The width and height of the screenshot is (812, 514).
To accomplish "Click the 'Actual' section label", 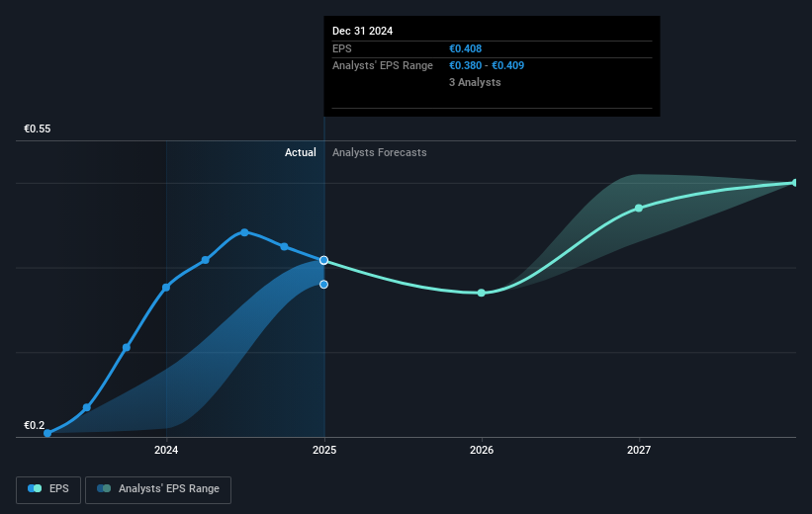I will 301,152.
